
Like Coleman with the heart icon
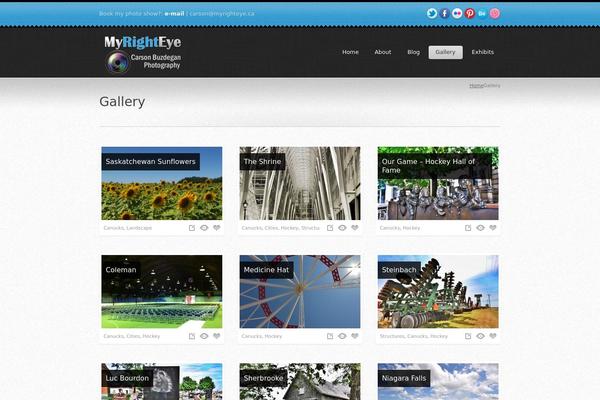click(217, 336)
